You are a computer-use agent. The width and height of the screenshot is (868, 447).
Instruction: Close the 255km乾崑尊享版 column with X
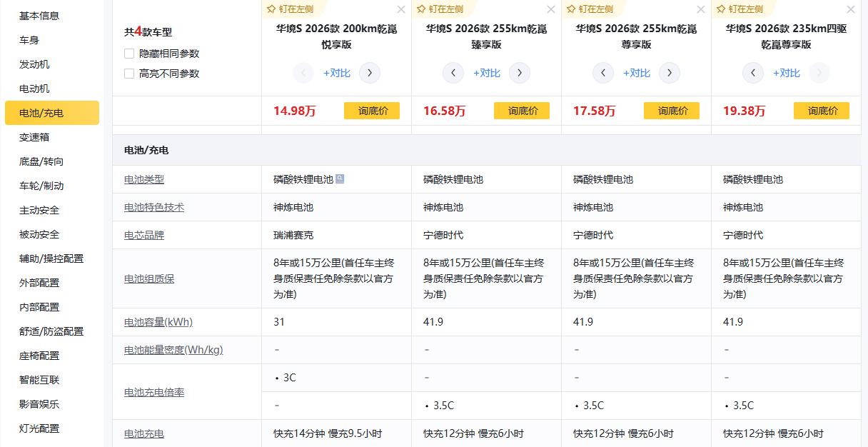coord(701,9)
